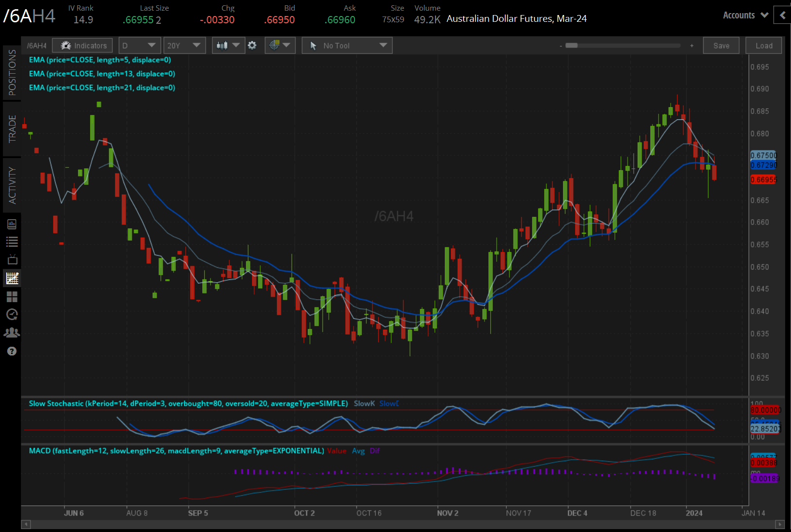This screenshot has width=791, height=532.
Task: Click the Save button
Action: click(x=721, y=45)
